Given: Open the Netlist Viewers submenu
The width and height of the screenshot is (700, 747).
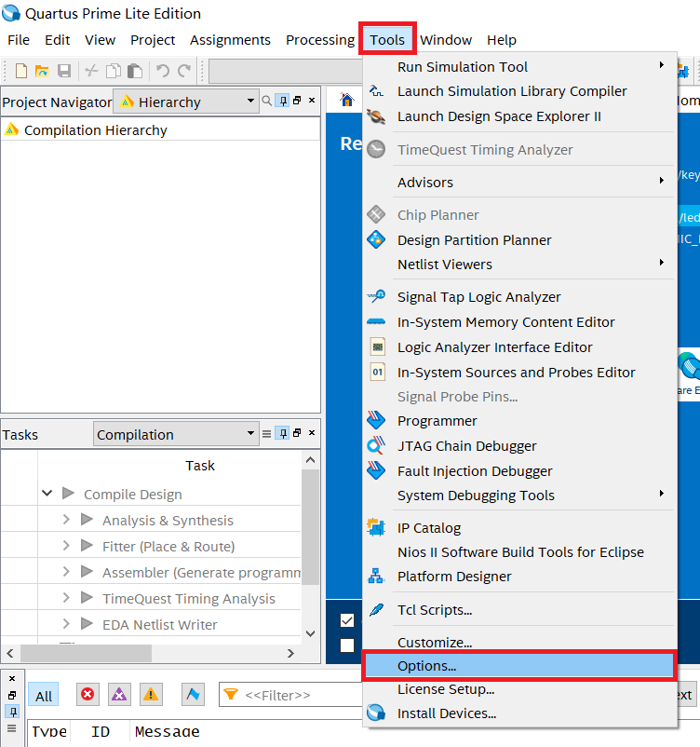Looking at the screenshot, I should tap(520, 264).
